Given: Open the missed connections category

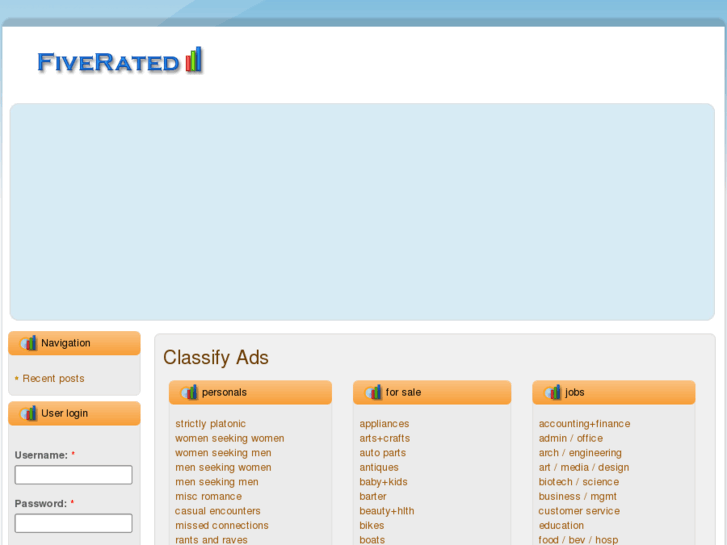Looking at the screenshot, I should (x=222, y=526).
